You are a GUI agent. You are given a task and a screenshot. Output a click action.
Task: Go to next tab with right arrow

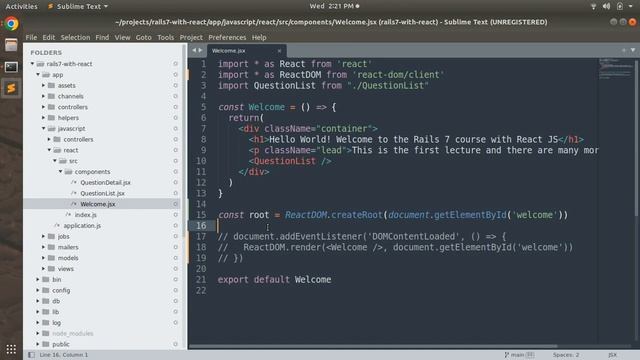tap(200, 50)
